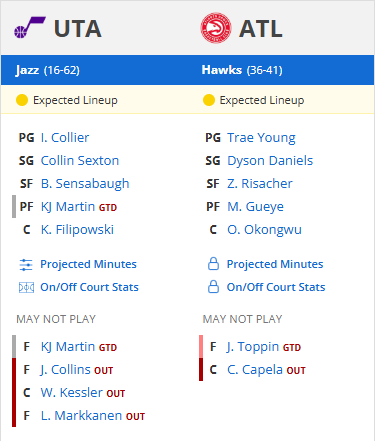Click the yellow Expected Lineup dot for Jazz
This screenshot has height=441, width=375.
pos(22,100)
